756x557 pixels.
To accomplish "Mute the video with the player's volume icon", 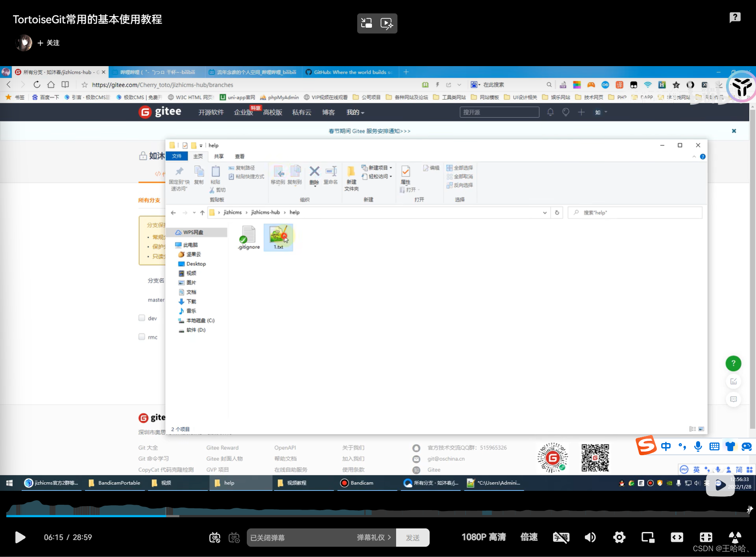I will point(590,537).
